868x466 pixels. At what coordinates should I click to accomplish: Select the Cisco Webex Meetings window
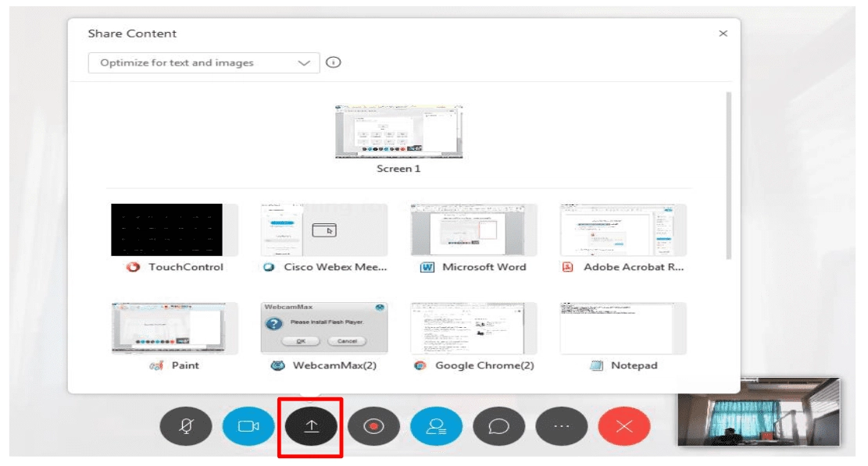click(x=323, y=230)
